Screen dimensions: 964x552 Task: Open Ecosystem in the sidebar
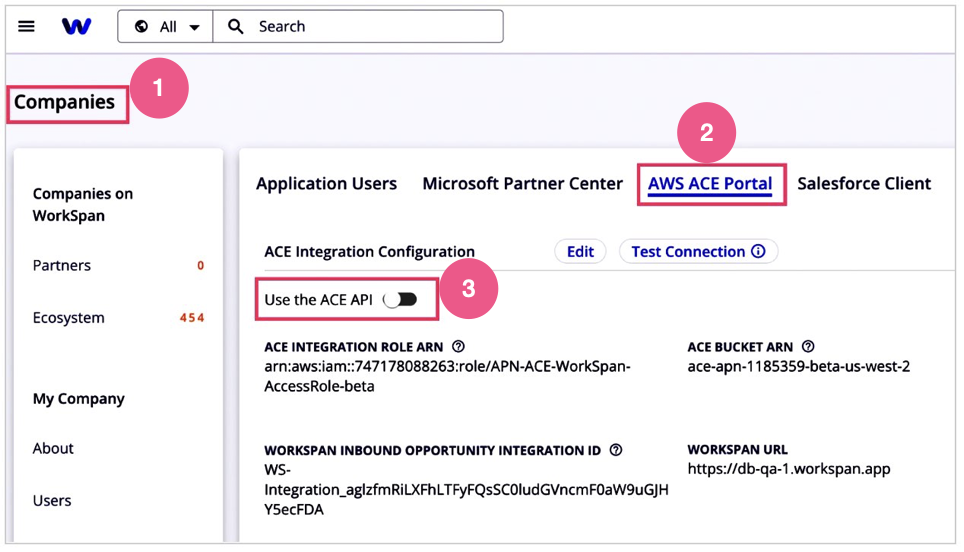pyautogui.click(x=68, y=318)
